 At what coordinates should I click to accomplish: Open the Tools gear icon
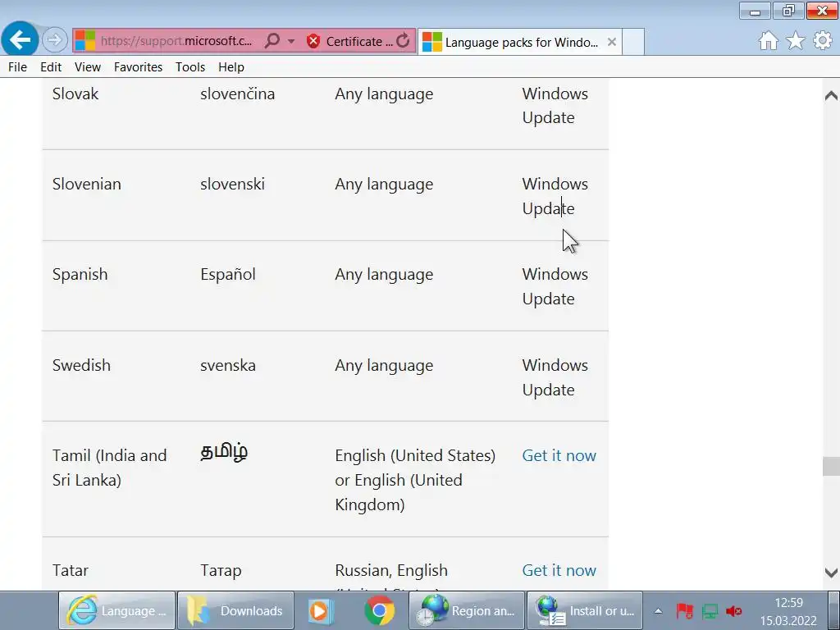coord(823,41)
